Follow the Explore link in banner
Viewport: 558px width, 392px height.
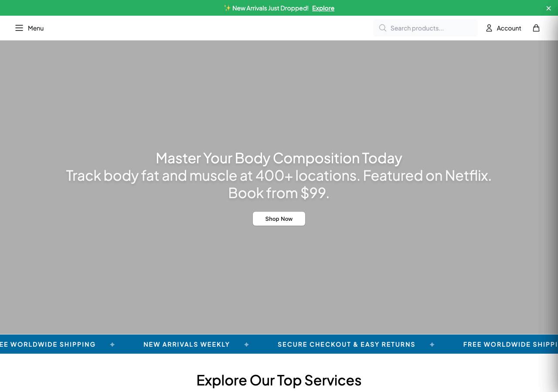click(x=323, y=8)
